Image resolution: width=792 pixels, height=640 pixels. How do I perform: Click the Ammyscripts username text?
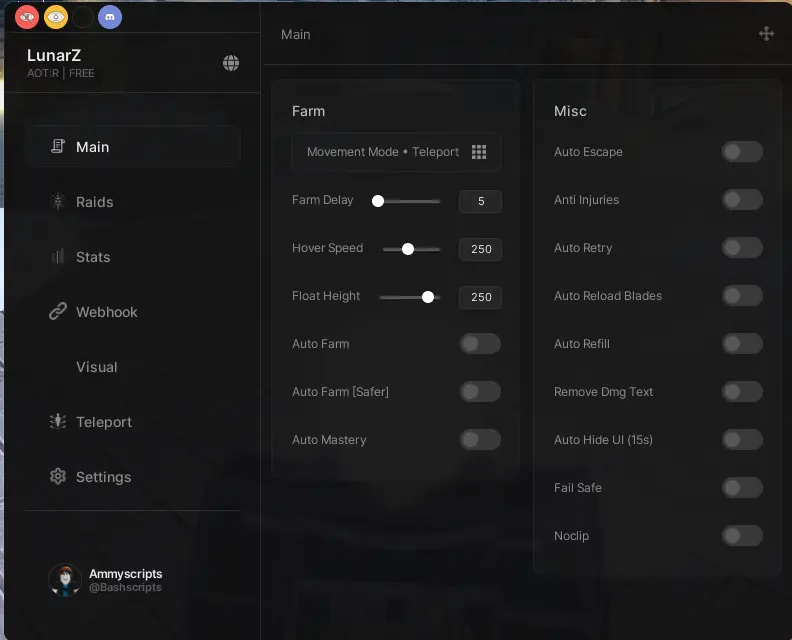(126, 574)
